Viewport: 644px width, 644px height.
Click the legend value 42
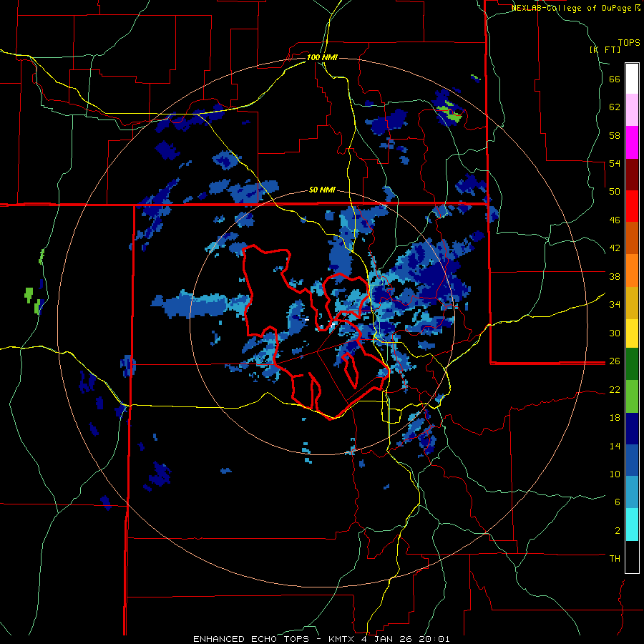615,248
